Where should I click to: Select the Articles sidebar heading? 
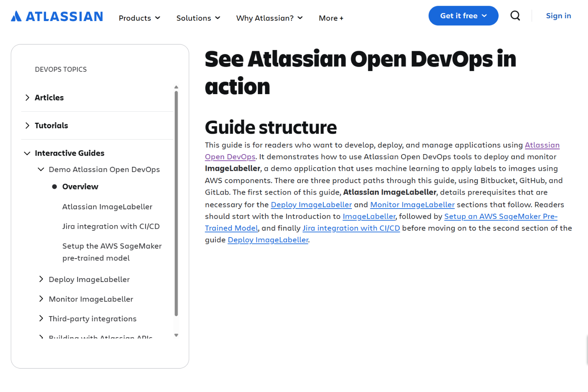(49, 98)
